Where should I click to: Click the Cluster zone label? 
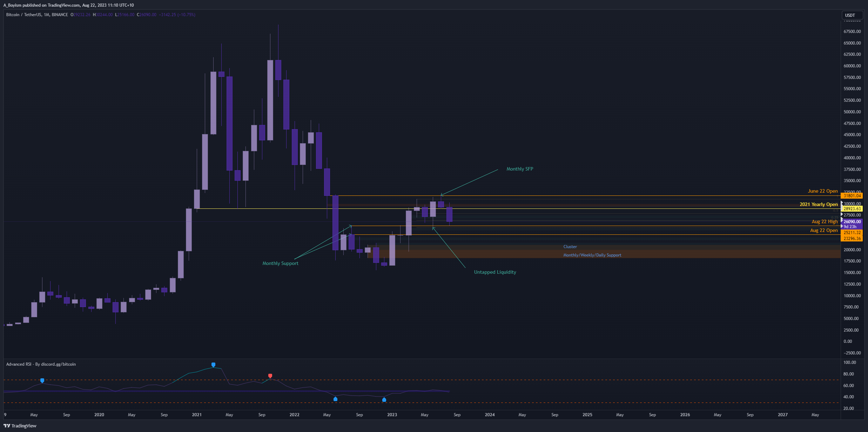click(x=570, y=247)
